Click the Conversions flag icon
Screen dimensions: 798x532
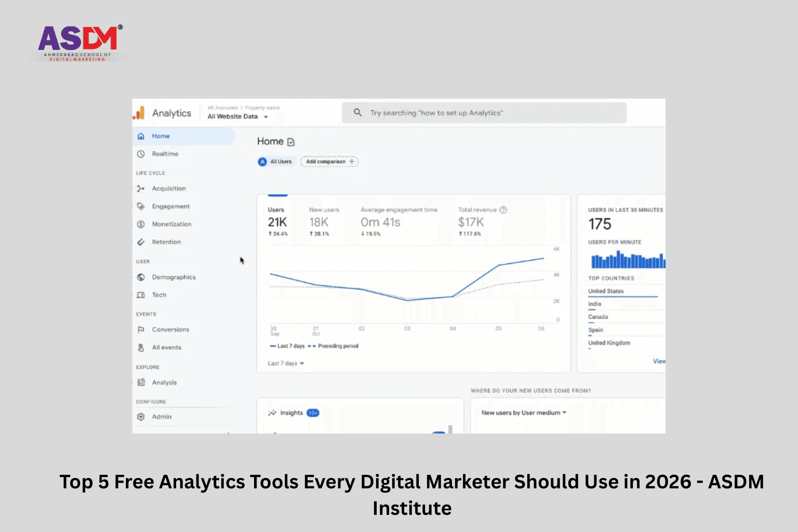pos(141,329)
